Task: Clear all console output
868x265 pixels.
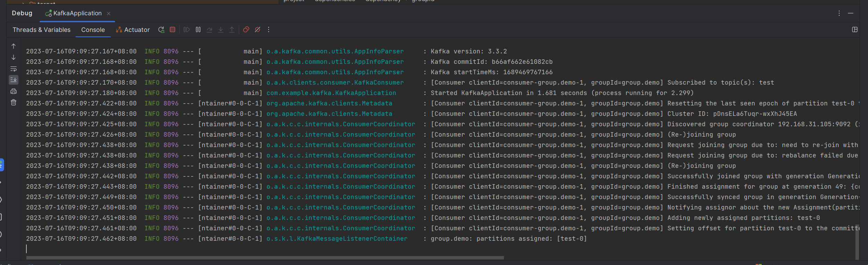Action: [x=14, y=102]
